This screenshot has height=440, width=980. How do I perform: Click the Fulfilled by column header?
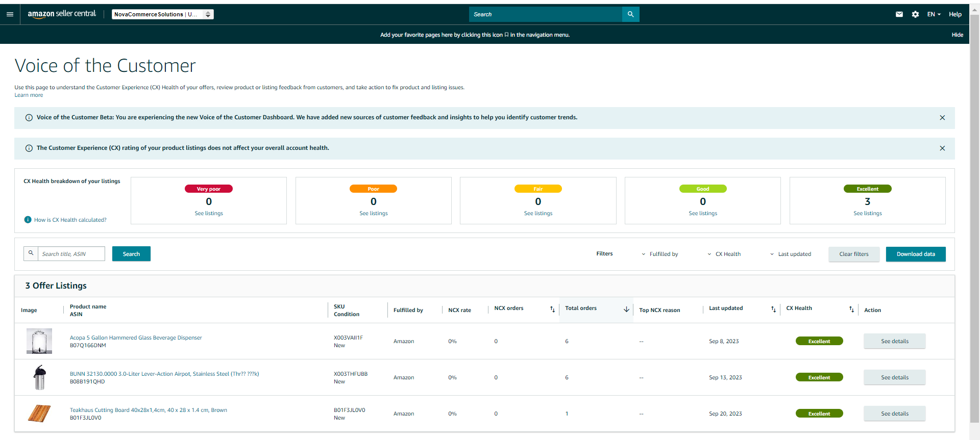click(x=408, y=310)
